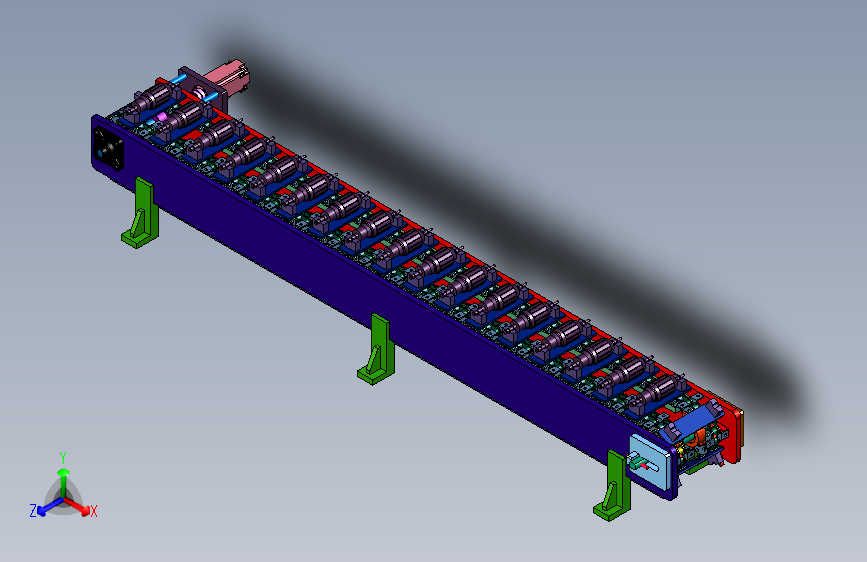Image resolution: width=867 pixels, height=562 pixels.
Task: Pick the angled blue cover at right end
Action: click(692, 421)
